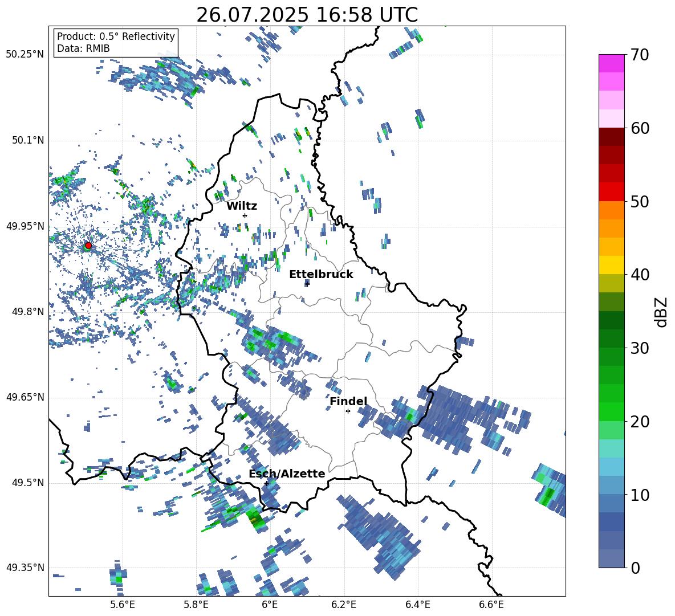This screenshot has width=675, height=616.
Task: Click the 49.65°N latitude label
Action: (25, 397)
